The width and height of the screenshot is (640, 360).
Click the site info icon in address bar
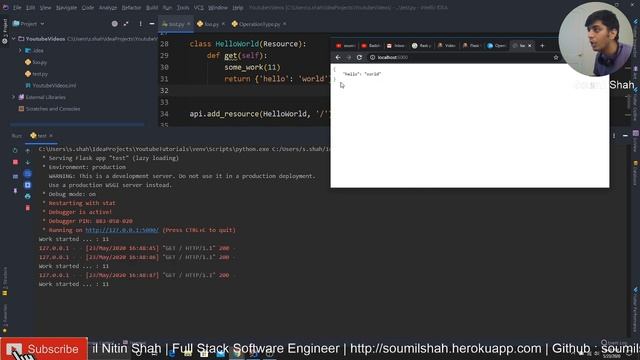point(372,58)
